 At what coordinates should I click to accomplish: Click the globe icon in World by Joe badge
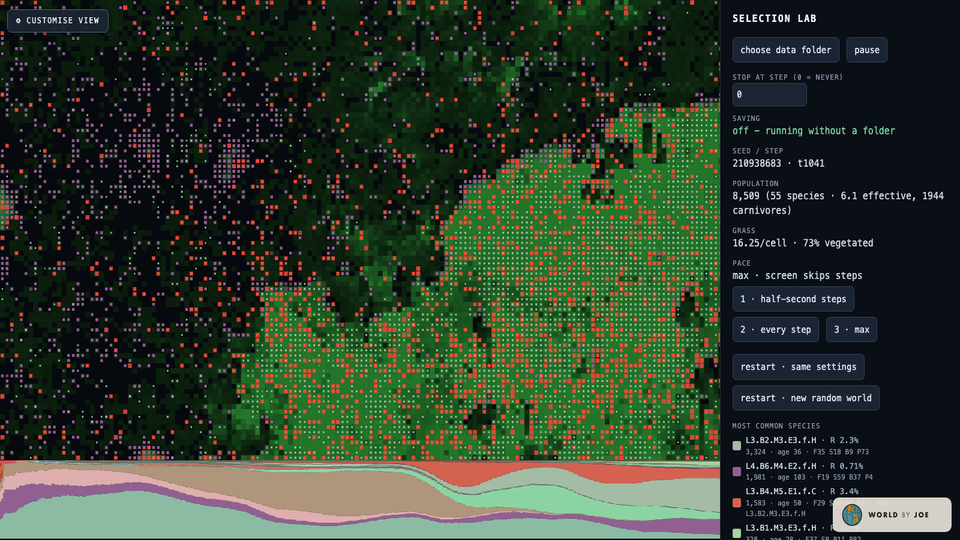tap(852, 515)
